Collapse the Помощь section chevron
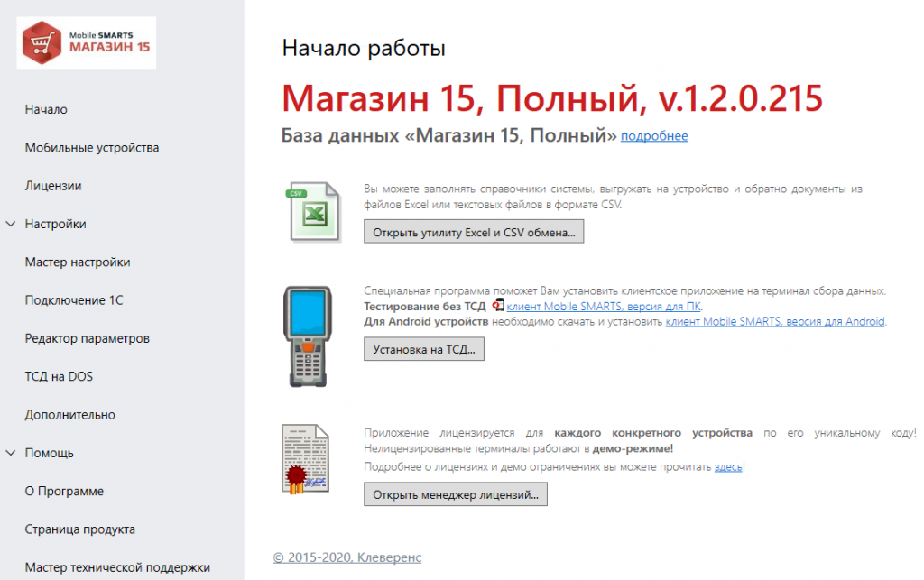Viewport: 924px width, 580px height. point(11,453)
